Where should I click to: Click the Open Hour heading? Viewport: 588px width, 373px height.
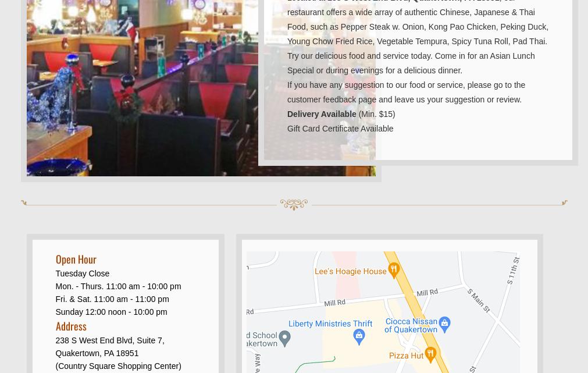[x=76, y=260]
